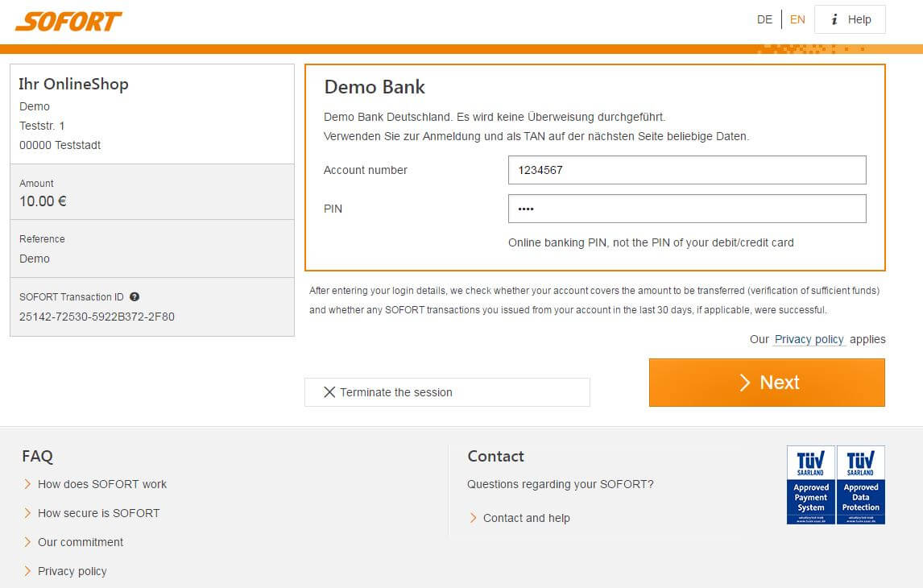Viewport: 923px width, 588px height.
Task: Open the Privacy policy link above Next
Action: (x=809, y=339)
